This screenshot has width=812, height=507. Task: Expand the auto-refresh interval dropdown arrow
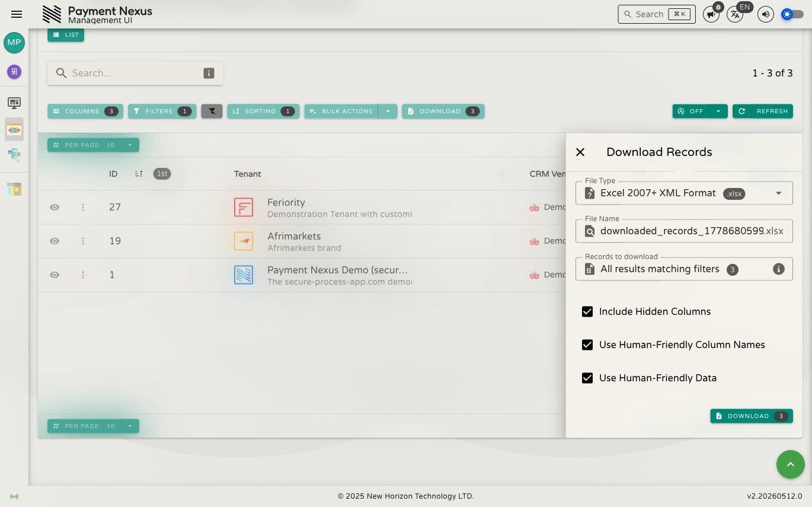(718, 111)
